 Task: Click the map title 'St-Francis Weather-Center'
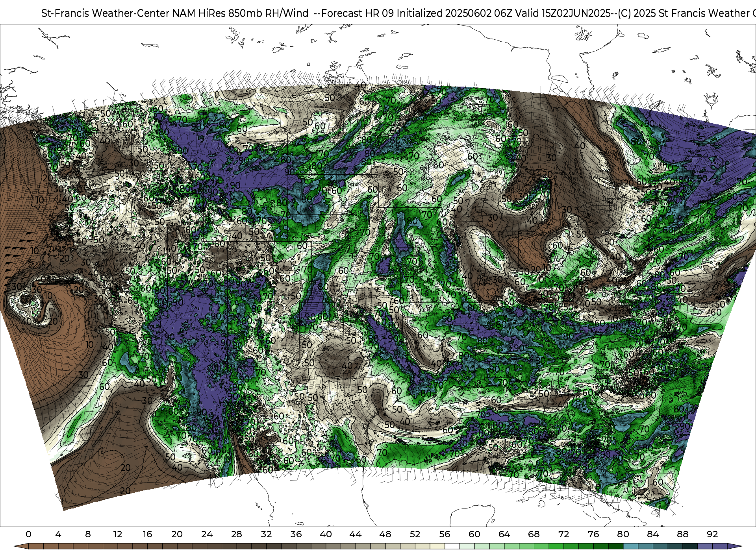[x=106, y=13]
